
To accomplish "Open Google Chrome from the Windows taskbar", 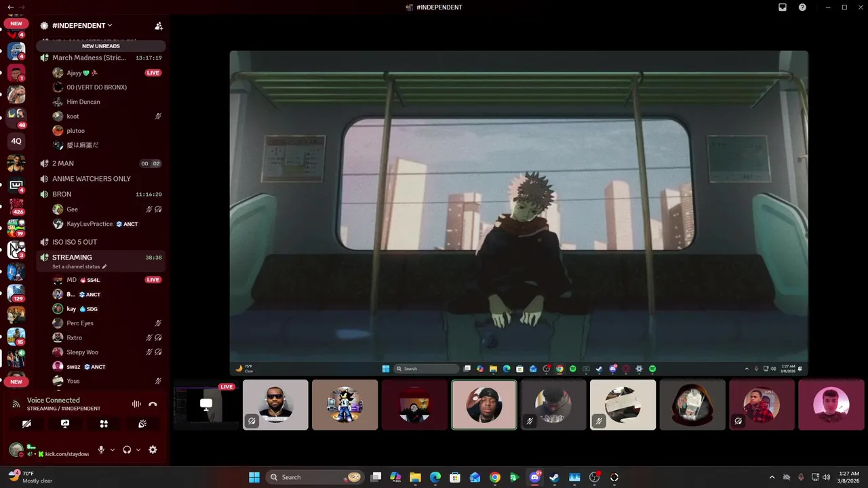I will pyautogui.click(x=495, y=477).
